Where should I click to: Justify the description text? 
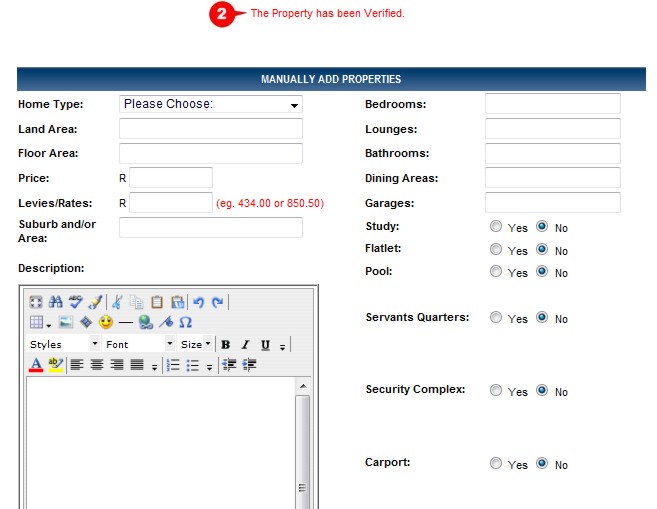click(137, 365)
